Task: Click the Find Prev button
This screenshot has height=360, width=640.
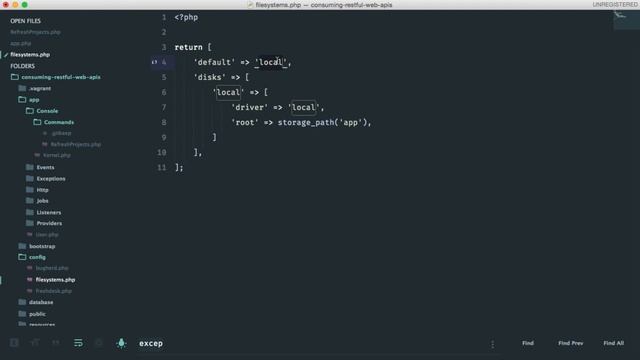Action: [571, 343]
